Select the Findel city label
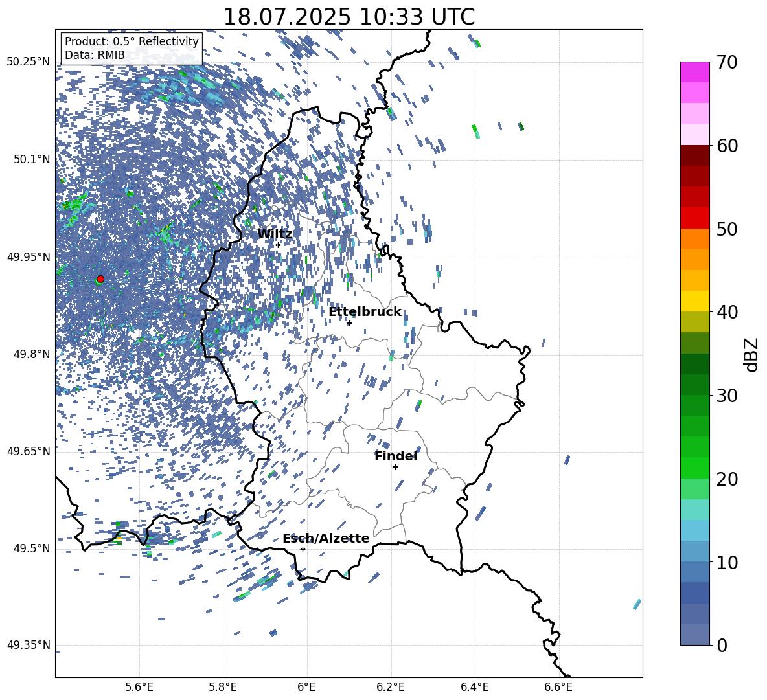The width and height of the screenshot is (767, 700). 396,456
